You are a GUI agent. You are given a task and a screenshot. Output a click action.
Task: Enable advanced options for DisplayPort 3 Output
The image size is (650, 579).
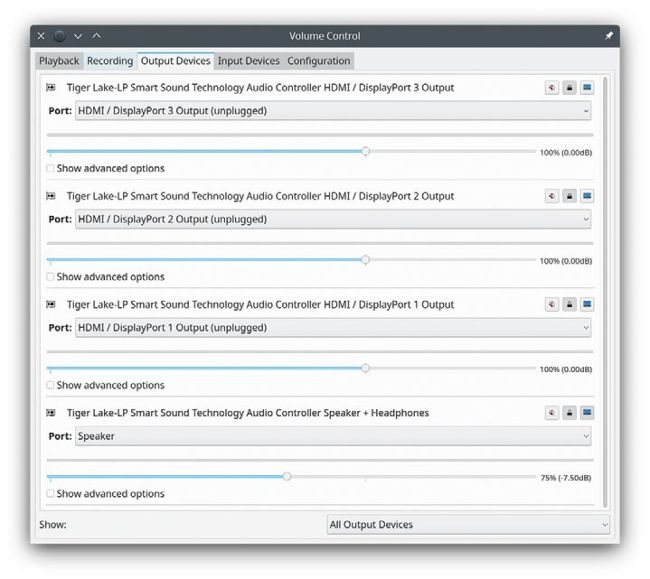51,169
